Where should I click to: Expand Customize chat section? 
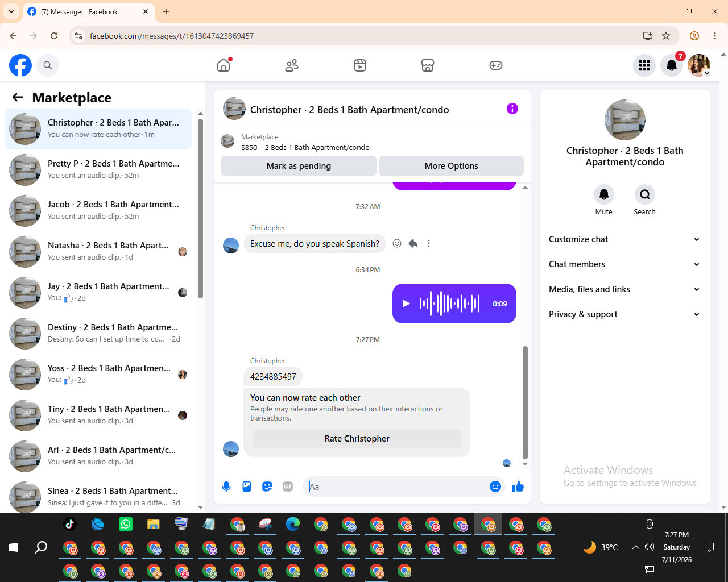(x=624, y=239)
